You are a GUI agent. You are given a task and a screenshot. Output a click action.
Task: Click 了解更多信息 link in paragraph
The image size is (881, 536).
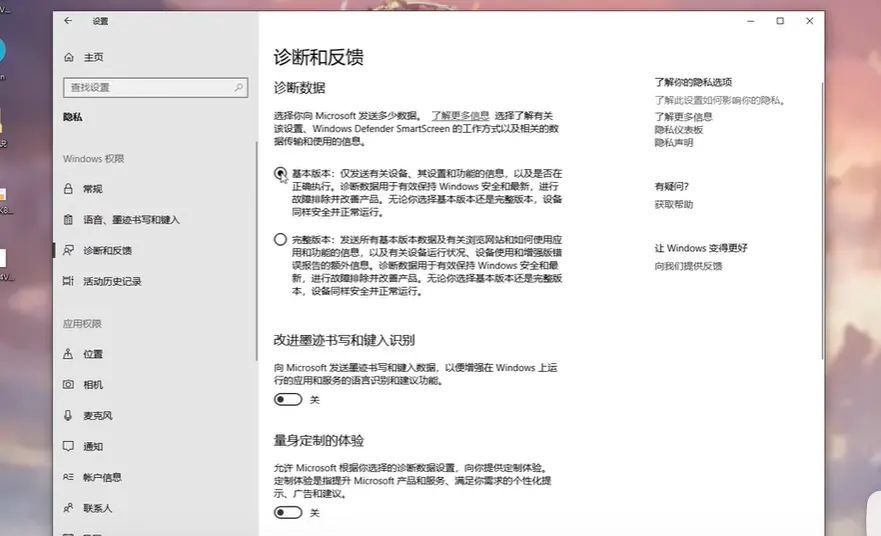point(460,116)
